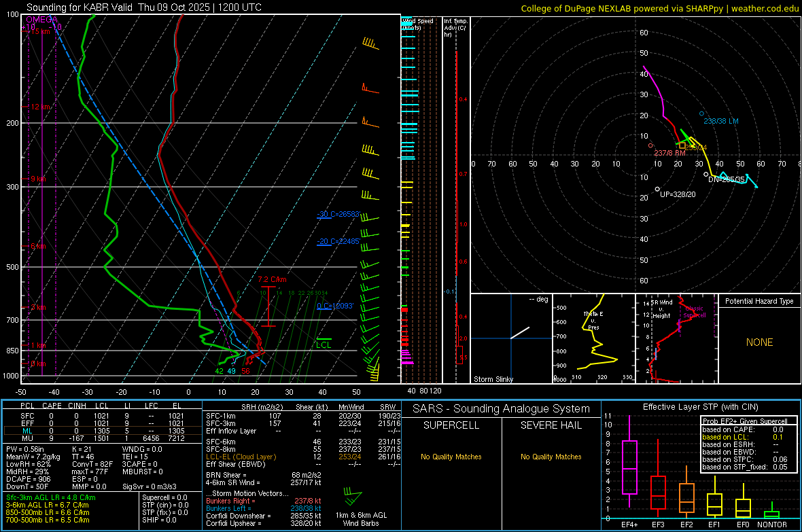Click the 238/38 LM hodograph label
The image size is (802, 532).
tap(720, 121)
